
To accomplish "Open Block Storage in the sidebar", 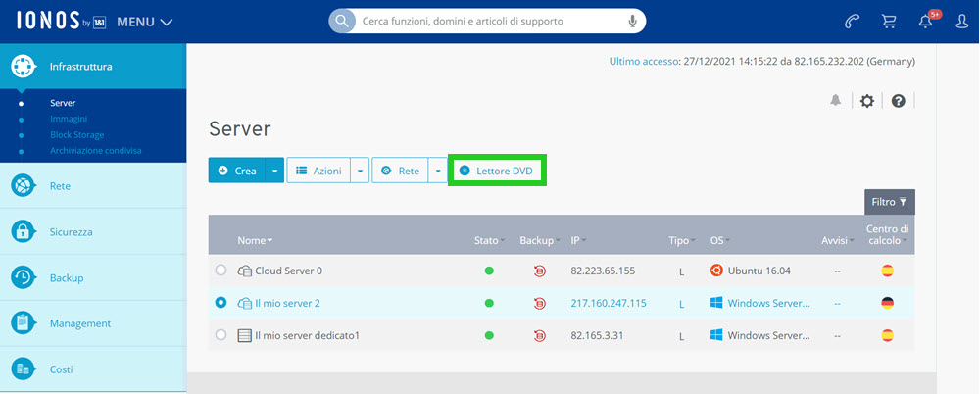I will click(76, 135).
